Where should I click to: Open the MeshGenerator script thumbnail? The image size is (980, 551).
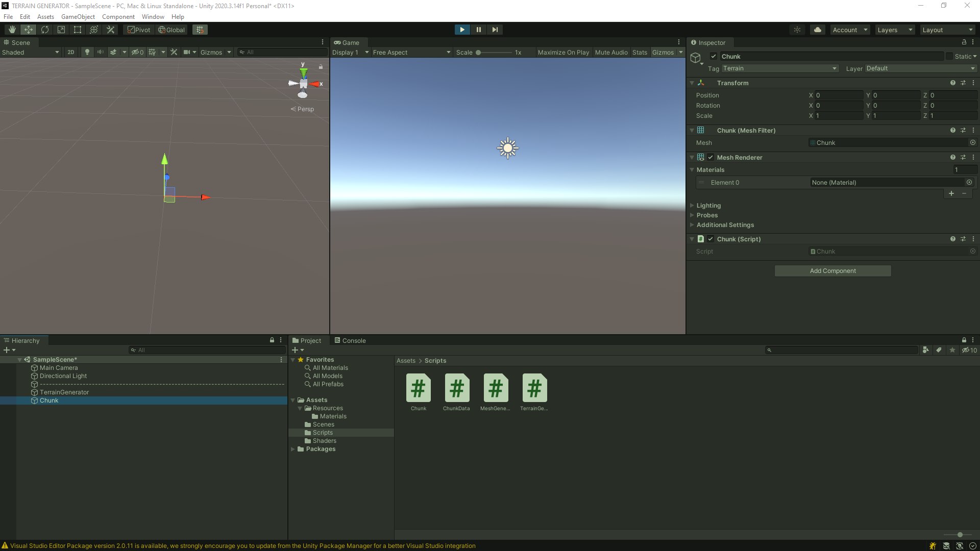(495, 389)
